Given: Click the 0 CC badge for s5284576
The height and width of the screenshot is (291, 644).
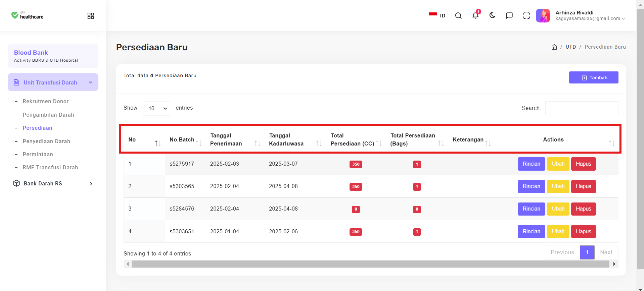Looking at the screenshot, I should (356, 209).
